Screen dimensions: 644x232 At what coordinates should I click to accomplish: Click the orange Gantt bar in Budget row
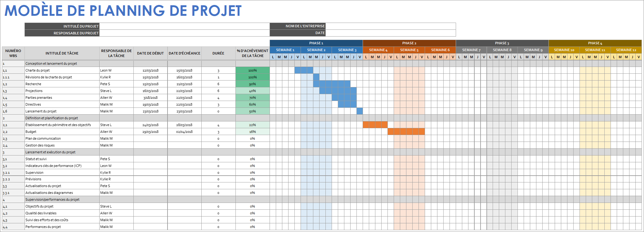406,132
